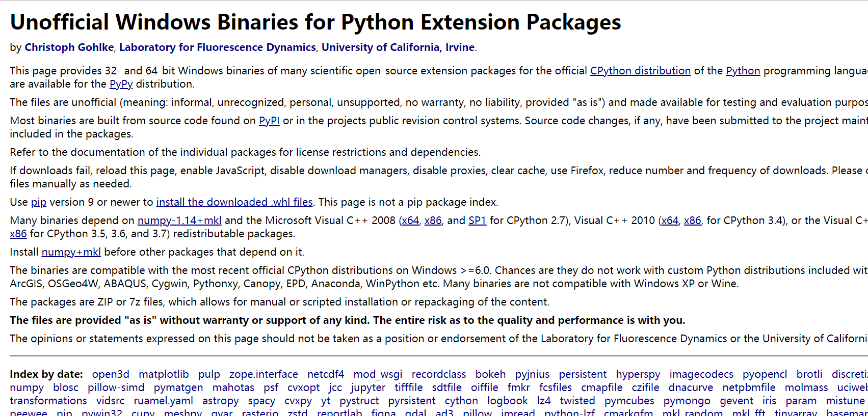Open numpy+mkl link in Install sentence
This screenshot has width=868, height=416.
pyautogui.click(x=71, y=252)
